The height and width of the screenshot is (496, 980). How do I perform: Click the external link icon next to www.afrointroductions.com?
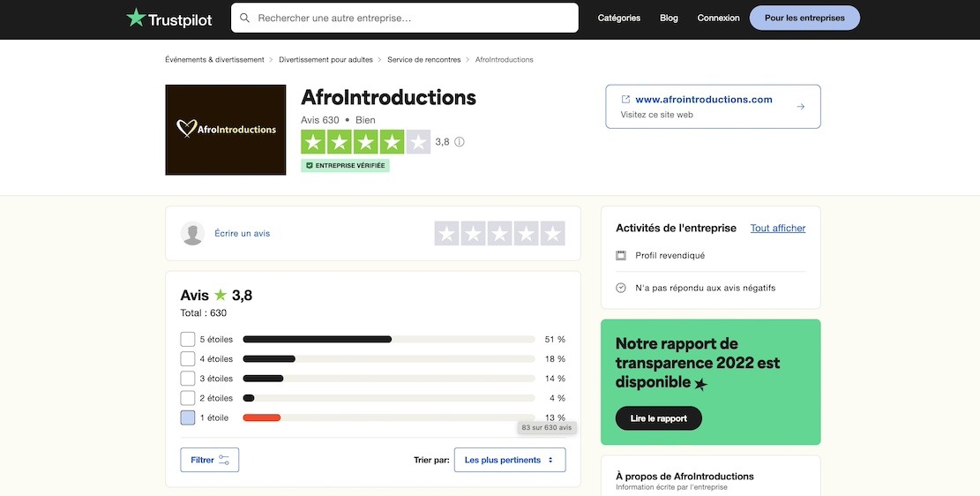(x=625, y=100)
